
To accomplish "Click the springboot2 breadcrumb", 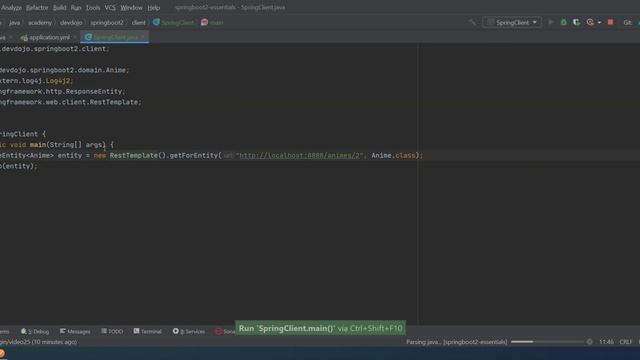I will click(x=107, y=23).
